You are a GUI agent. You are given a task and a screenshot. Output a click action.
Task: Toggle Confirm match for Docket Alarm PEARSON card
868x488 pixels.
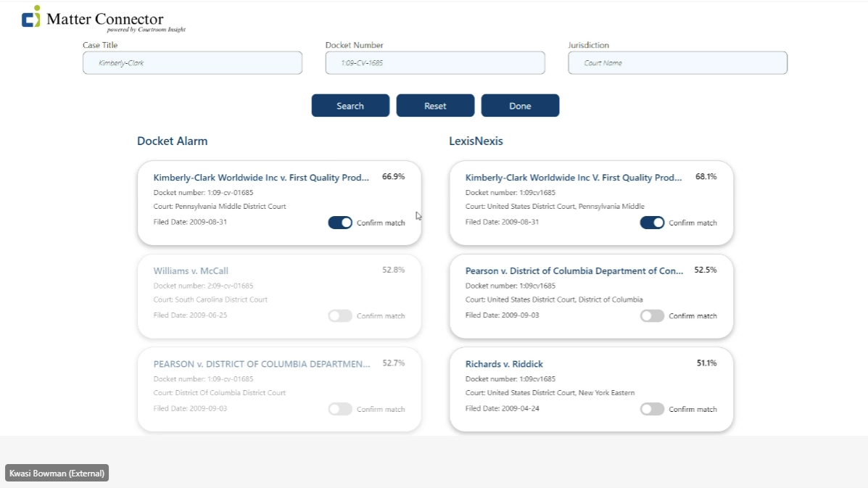click(x=340, y=409)
